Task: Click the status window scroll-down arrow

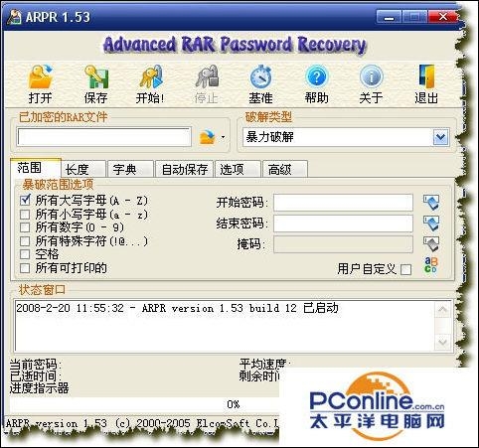Action: [443, 342]
